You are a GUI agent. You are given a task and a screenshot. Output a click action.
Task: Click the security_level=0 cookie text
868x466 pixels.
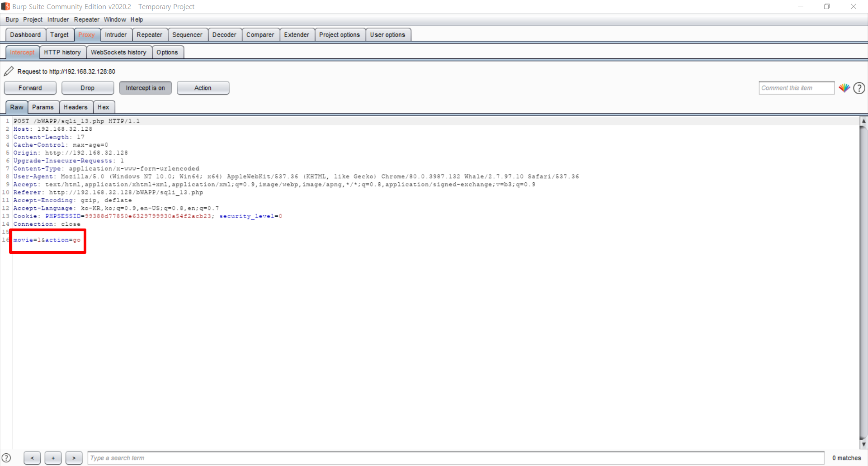[251, 216]
